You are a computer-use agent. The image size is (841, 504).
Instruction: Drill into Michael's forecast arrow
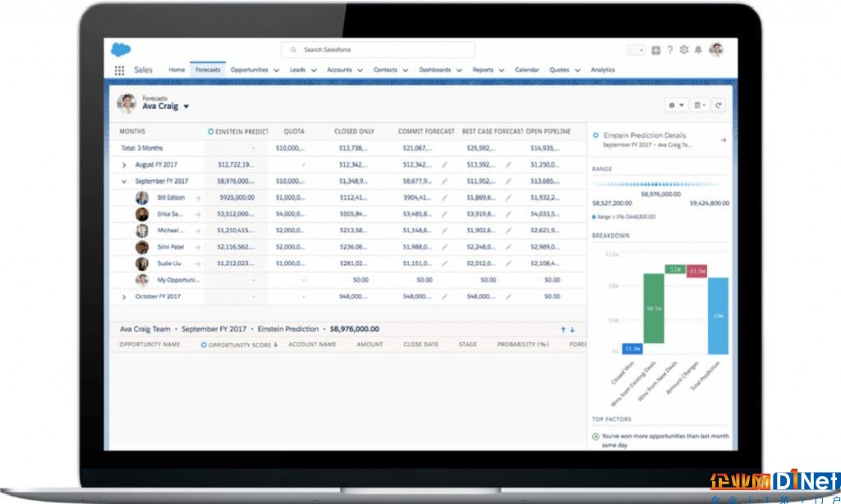click(x=197, y=231)
